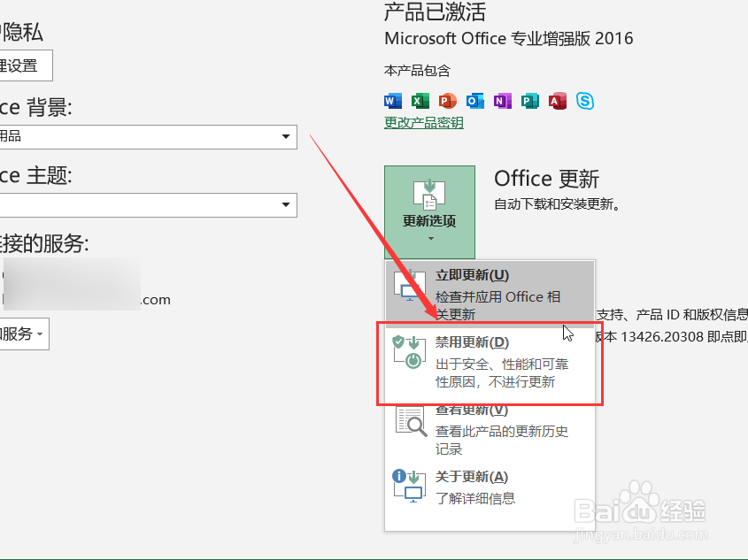Click the Word app icon
748x560 pixels.
point(393,101)
